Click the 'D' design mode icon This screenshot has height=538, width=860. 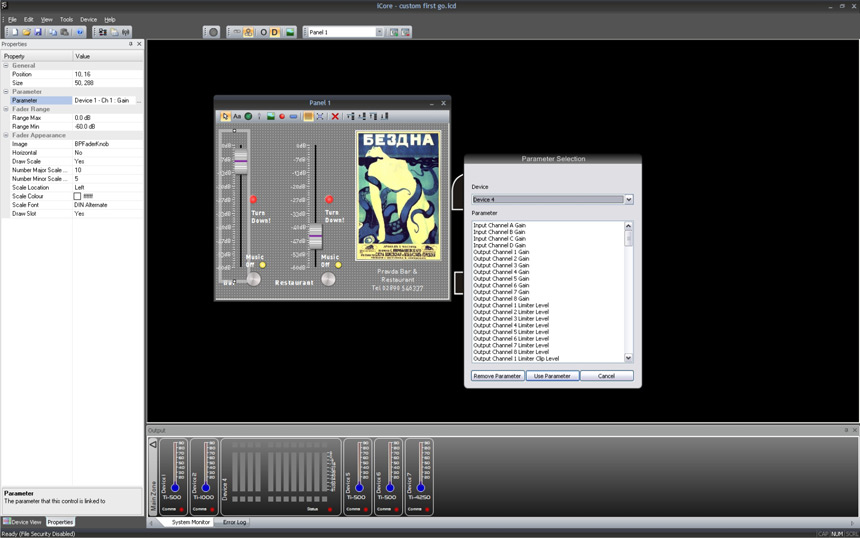(276, 32)
